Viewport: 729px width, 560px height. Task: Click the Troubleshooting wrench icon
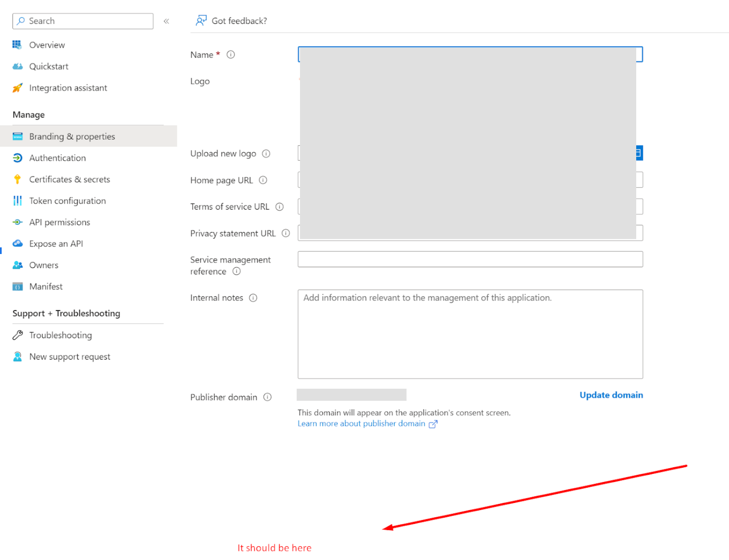coord(17,335)
